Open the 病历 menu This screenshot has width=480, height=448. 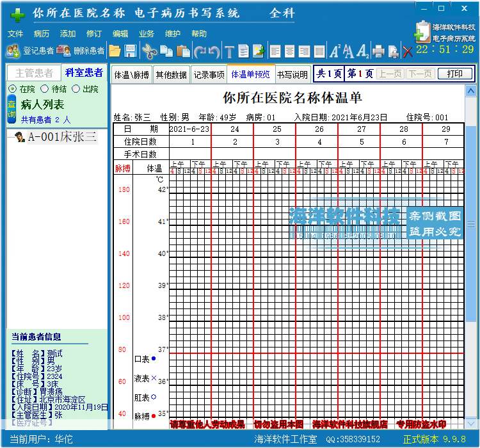click(42, 33)
